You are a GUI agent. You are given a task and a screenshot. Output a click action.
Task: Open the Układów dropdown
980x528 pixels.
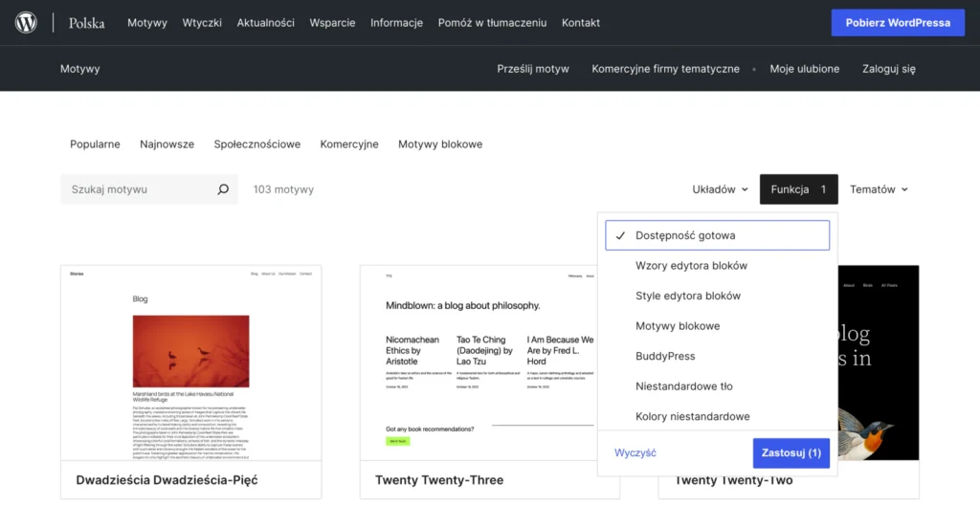click(x=720, y=189)
